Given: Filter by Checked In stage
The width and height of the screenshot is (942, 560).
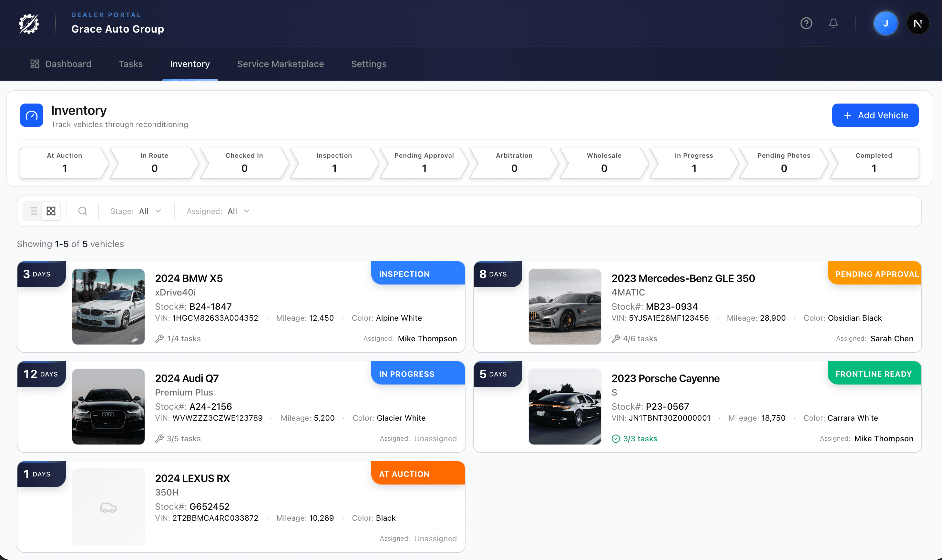Looking at the screenshot, I should pos(244,163).
